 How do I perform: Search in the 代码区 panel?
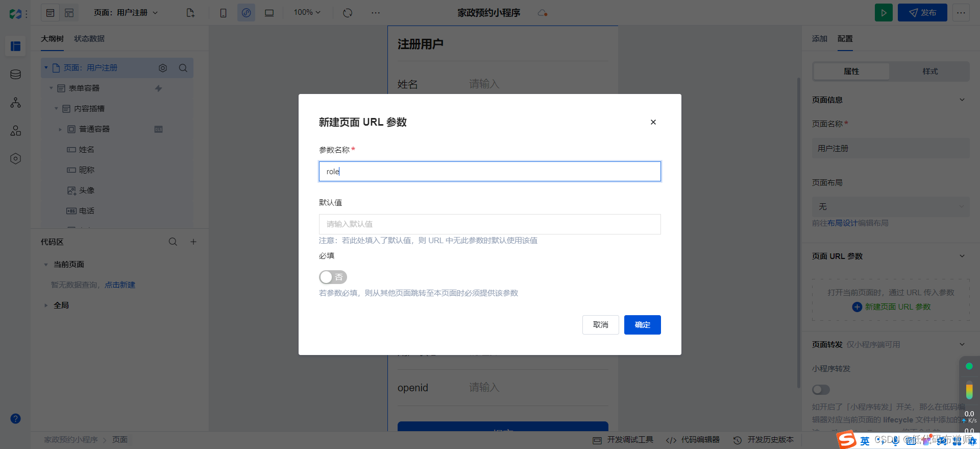click(173, 242)
